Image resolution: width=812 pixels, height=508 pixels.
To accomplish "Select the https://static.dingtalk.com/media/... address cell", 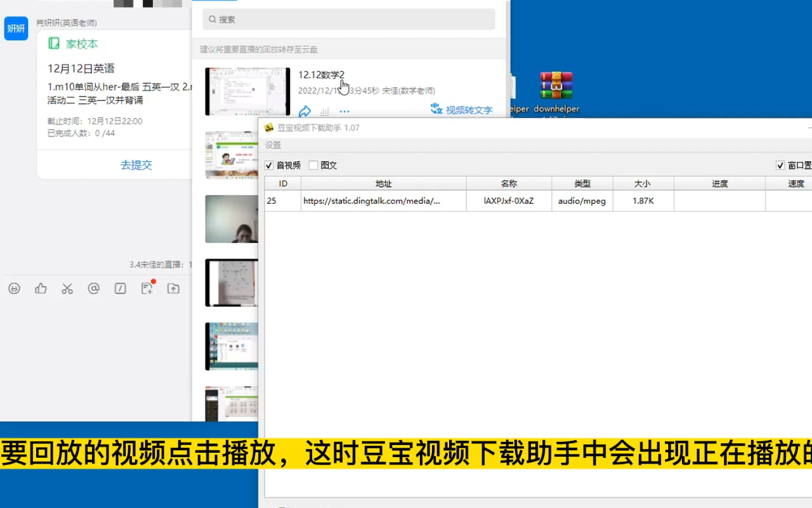I will tap(384, 201).
